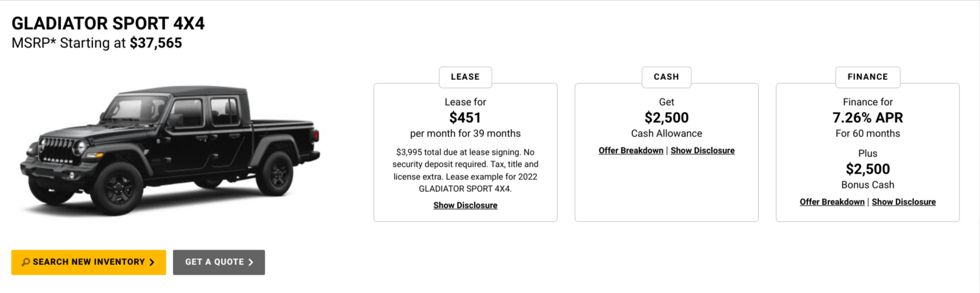Screen dimensions: 980x293
Task: Click the $37,565 MSRP starting price
Action: pos(155,43)
